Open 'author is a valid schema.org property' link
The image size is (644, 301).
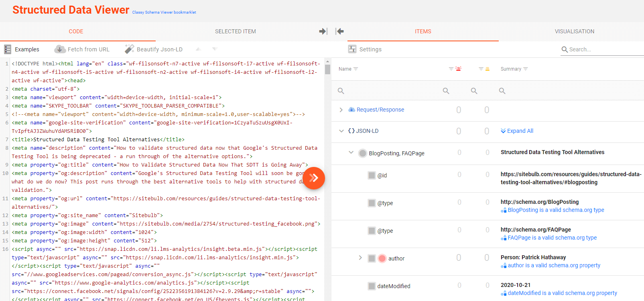pyautogui.click(x=554, y=265)
